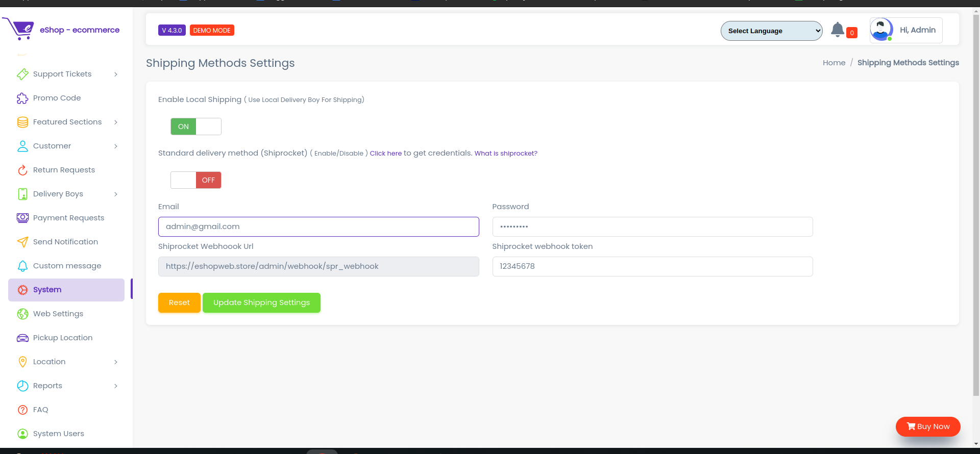Click the Promo Code puzzle icon
This screenshot has height=454, width=980.
(22, 98)
